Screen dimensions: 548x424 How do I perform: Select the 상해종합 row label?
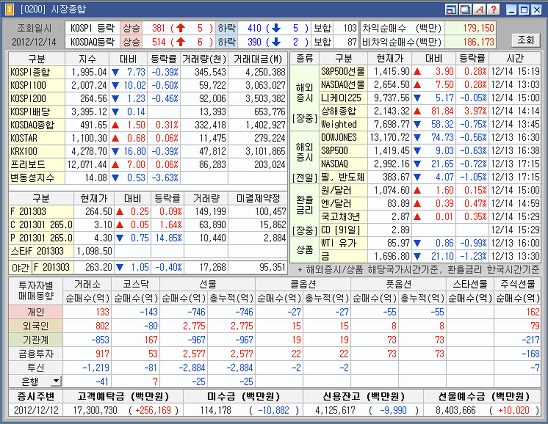click(343, 111)
